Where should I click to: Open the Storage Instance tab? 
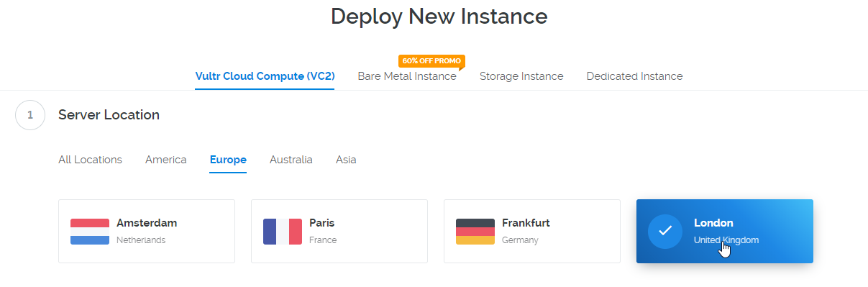[x=521, y=76]
